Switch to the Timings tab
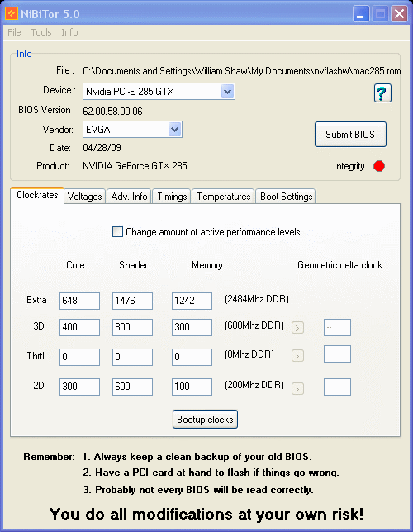The height and width of the screenshot is (532, 413). pos(172,197)
